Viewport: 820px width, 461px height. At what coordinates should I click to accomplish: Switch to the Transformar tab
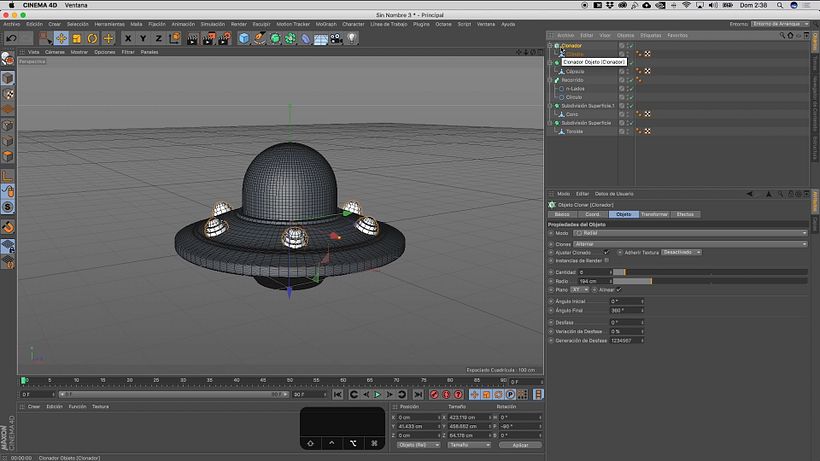click(654, 214)
